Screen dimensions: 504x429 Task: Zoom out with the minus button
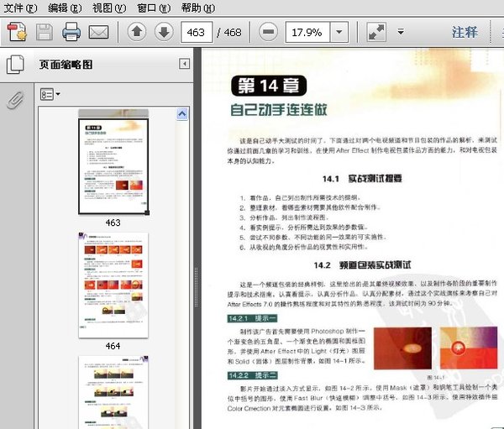pyautogui.click(x=268, y=32)
